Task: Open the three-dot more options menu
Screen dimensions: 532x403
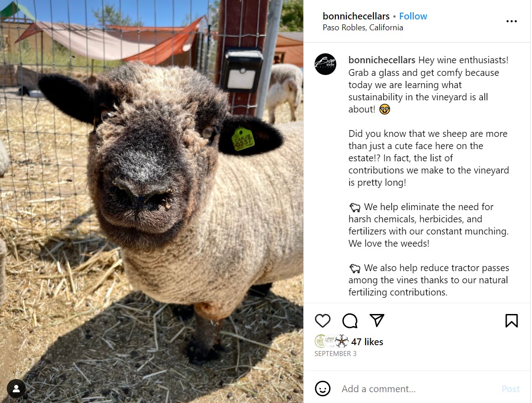Action: click(x=511, y=21)
